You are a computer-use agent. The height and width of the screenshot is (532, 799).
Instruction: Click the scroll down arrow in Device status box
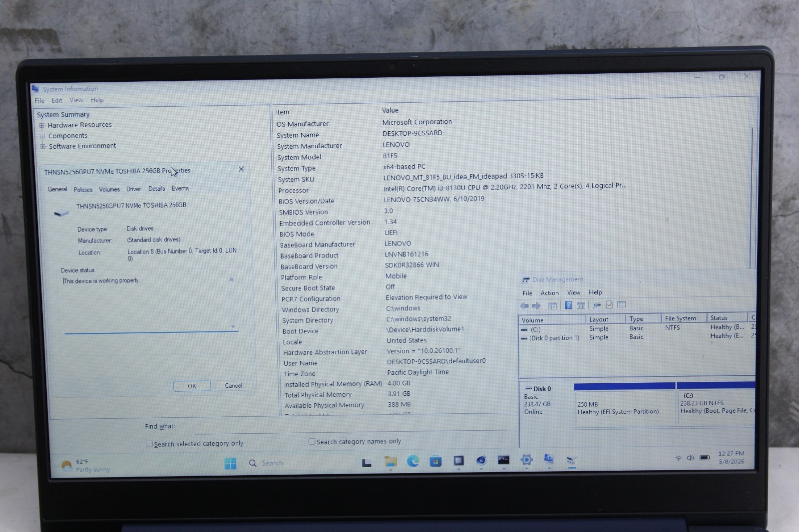point(233,326)
